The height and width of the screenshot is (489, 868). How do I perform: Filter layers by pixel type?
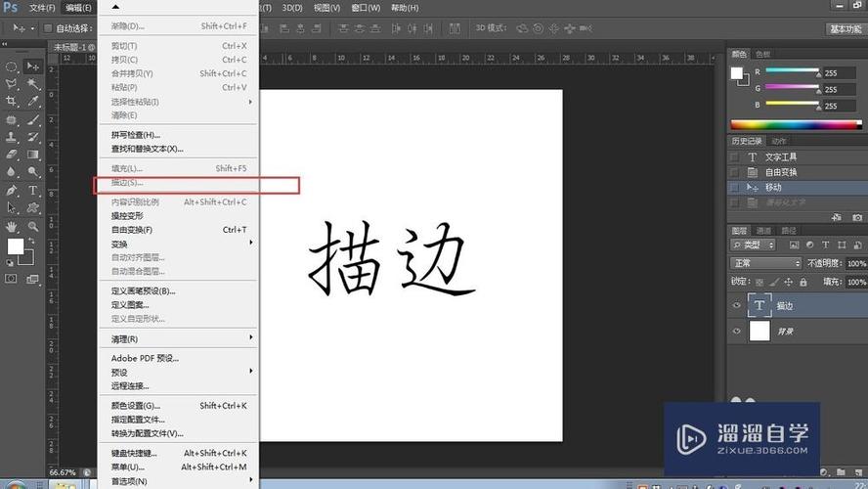[794, 244]
